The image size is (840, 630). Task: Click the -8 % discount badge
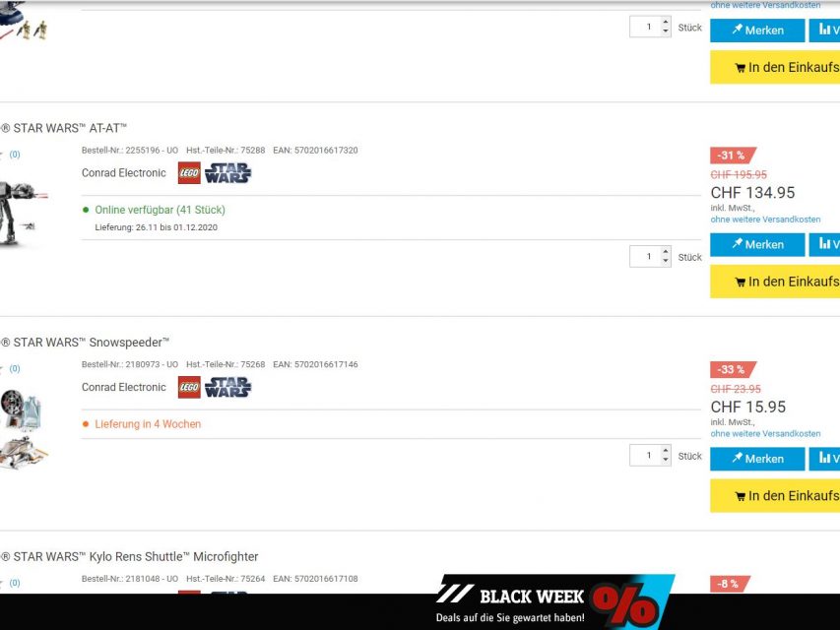click(729, 584)
